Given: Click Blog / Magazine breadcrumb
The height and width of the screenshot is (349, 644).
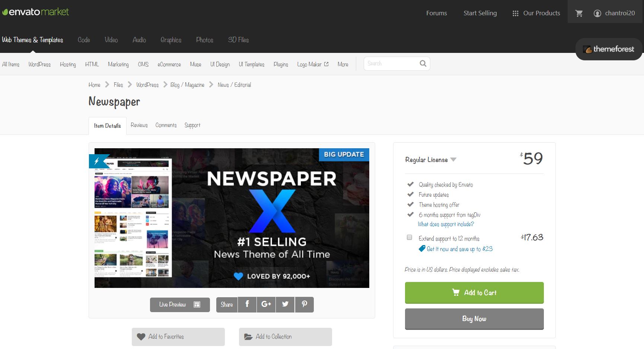Looking at the screenshot, I should [x=187, y=85].
